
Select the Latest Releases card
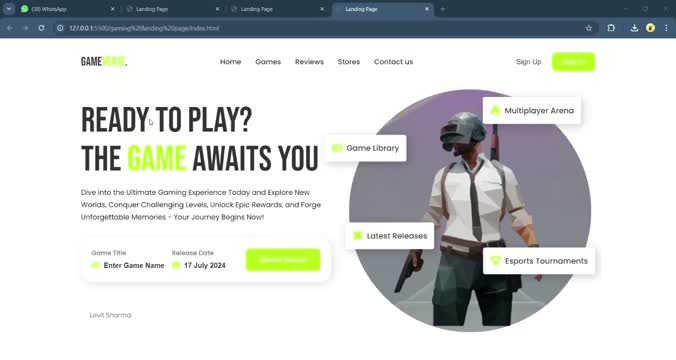coord(390,236)
